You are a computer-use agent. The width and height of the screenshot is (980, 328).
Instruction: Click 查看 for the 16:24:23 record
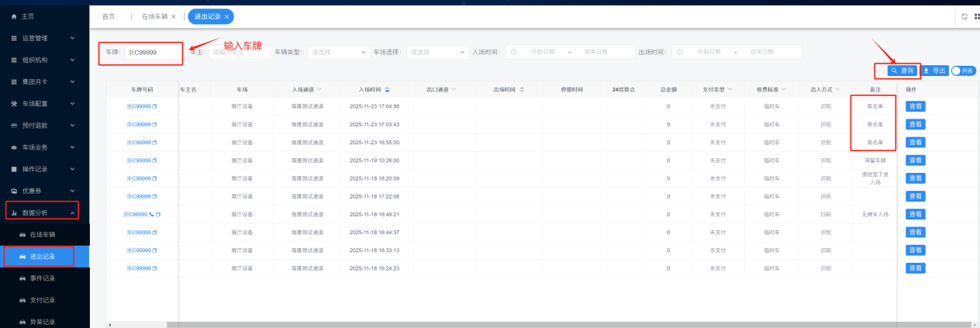coord(915,268)
